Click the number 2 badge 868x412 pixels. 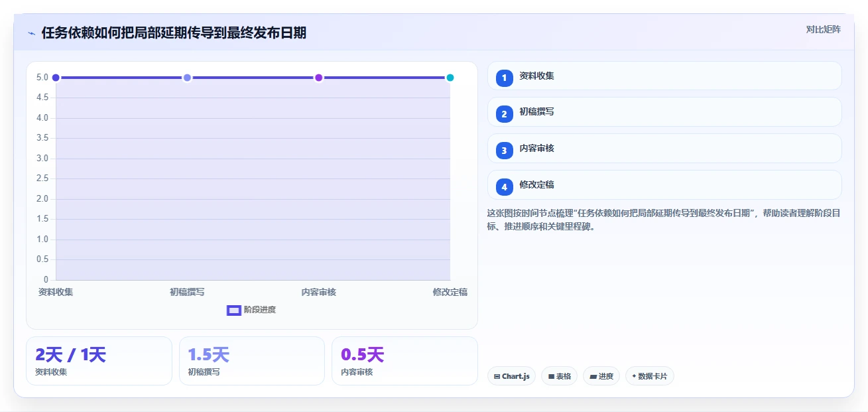(x=504, y=114)
